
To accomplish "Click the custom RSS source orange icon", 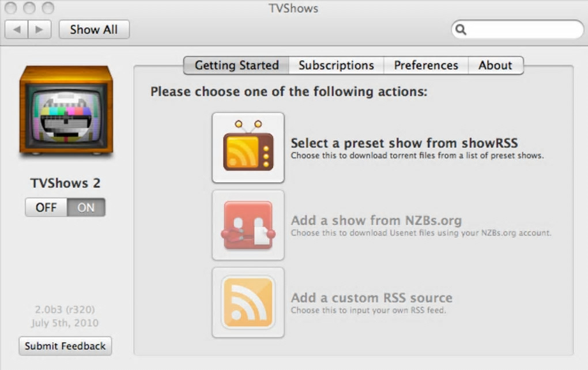I will [248, 303].
